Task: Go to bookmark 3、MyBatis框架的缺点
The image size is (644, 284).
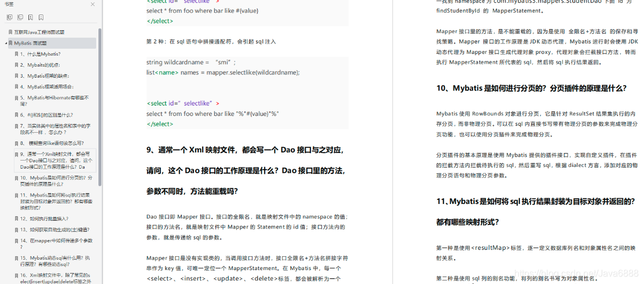Action: pos(45,76)
